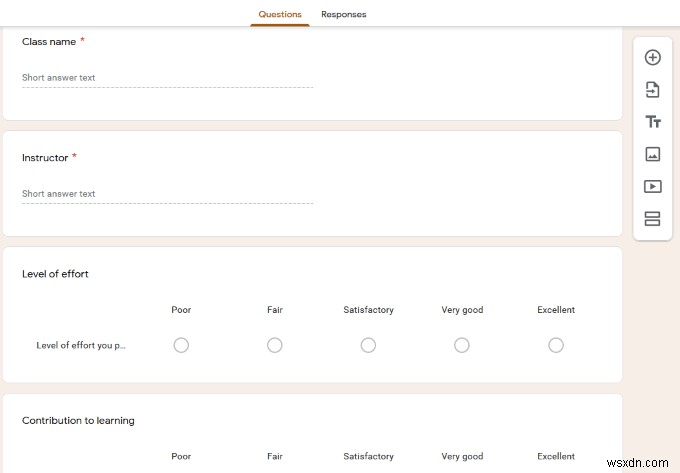
Task: Click the truncated 'Level of effort you p...' row label
Action: (81, 346)
